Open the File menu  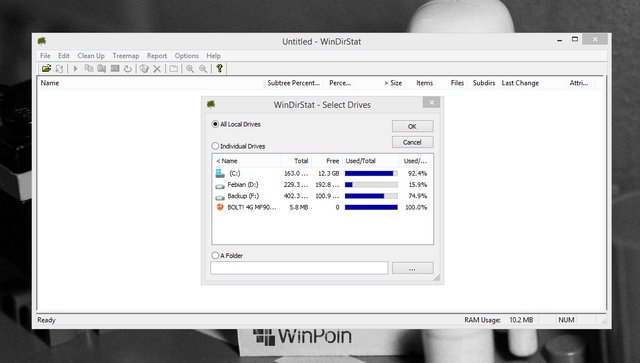point(45,56)
